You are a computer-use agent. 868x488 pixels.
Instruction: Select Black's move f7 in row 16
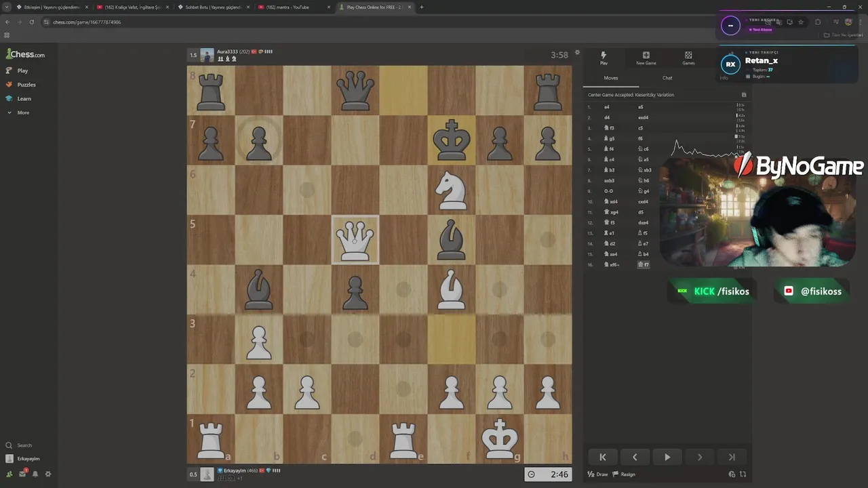click(644, 264)
